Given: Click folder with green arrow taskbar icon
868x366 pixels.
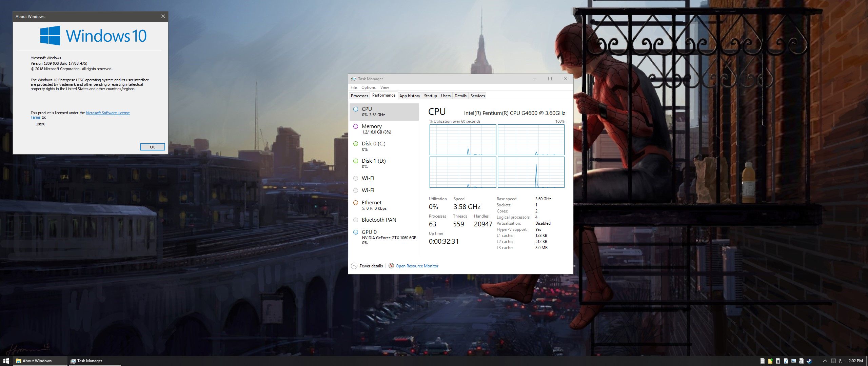Looking at the screenshot, I should pos(770,361).
